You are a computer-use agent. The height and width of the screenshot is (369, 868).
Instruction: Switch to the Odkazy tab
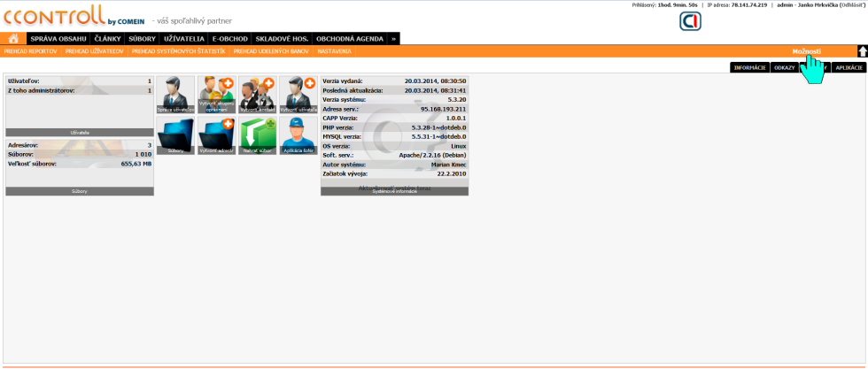point(785,67)
